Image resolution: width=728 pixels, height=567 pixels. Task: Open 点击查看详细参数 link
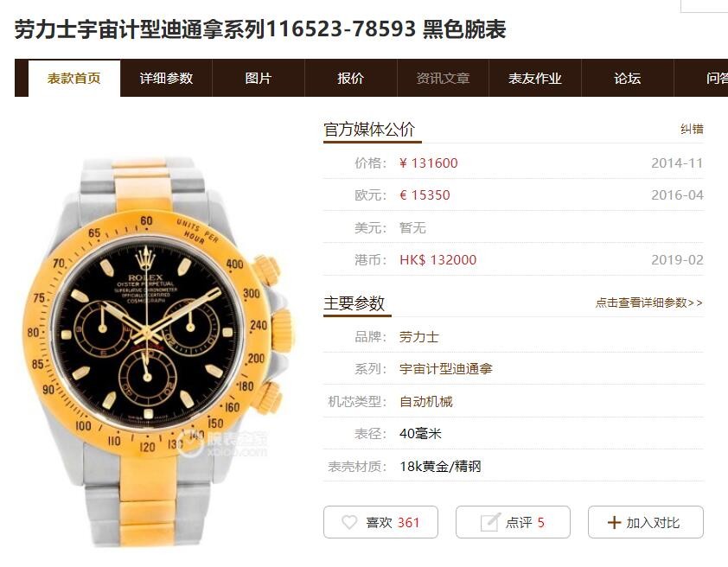click(x=649, y=303)
